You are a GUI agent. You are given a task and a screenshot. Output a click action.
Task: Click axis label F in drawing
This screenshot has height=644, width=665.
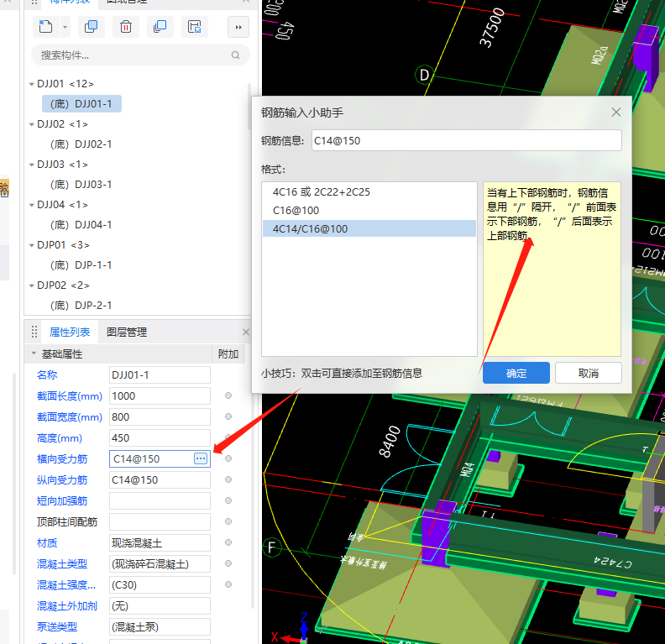pyautogui.click(x=271, y=547)
